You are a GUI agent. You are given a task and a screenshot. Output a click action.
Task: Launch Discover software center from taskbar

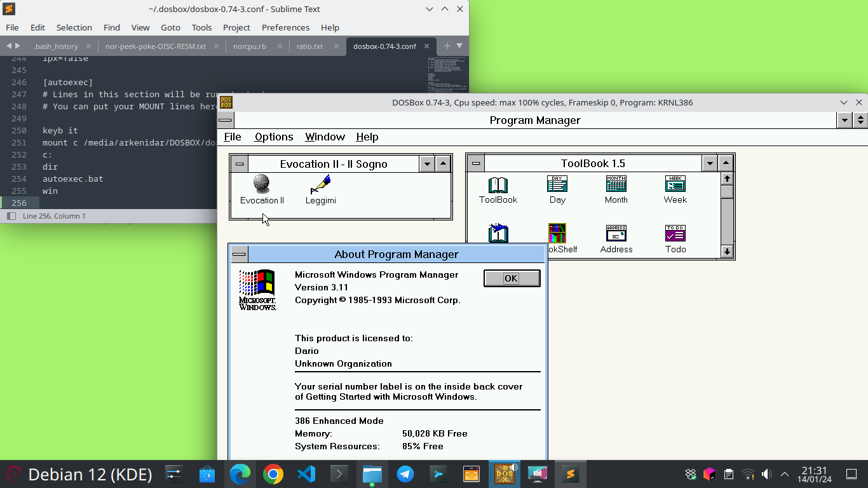[207, 474]
